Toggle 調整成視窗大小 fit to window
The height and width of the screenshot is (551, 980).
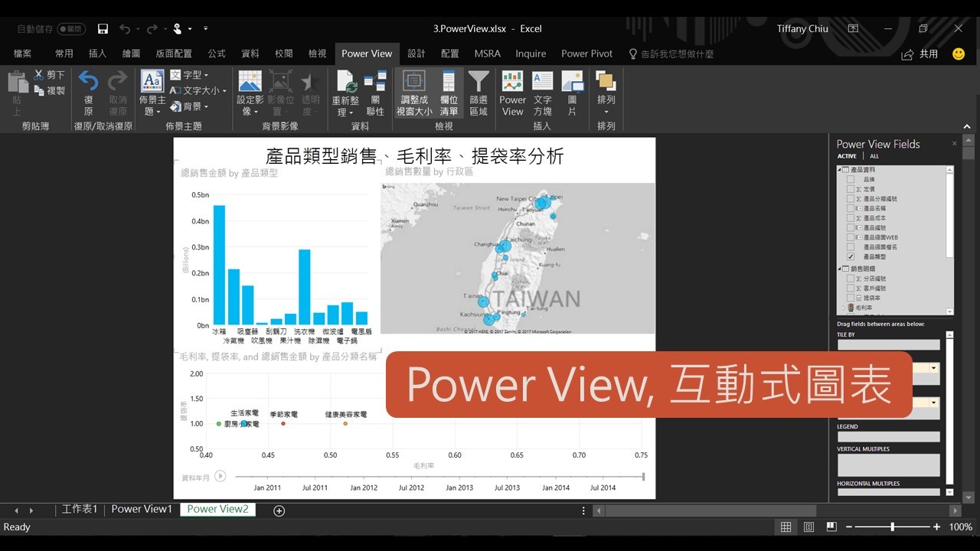pos(414,93)
